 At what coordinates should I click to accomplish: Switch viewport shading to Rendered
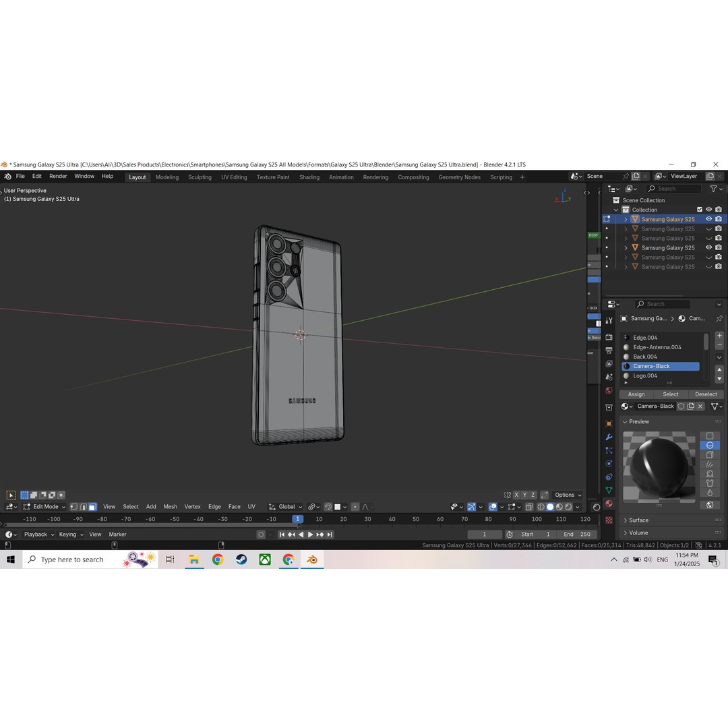point(569,506)
